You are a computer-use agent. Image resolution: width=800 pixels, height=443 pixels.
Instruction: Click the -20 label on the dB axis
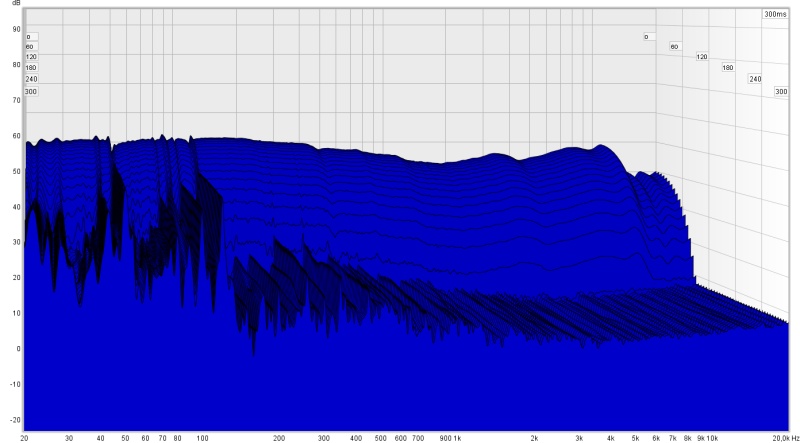[14, 419]
